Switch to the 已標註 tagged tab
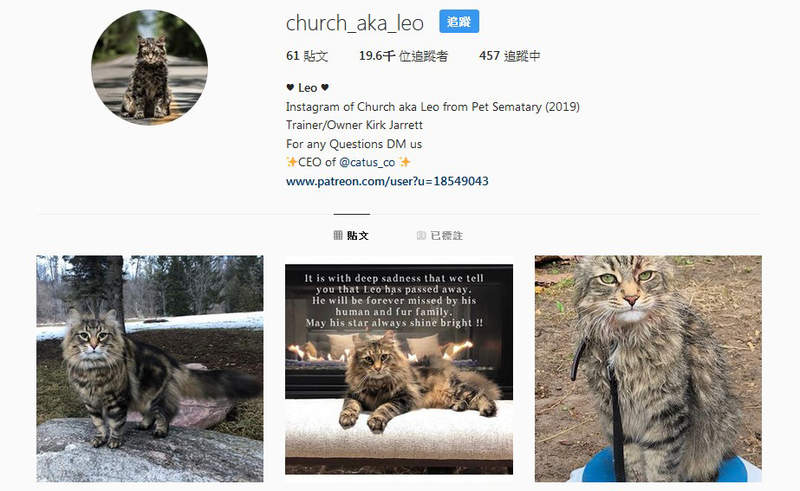 [x=440, y=235]
